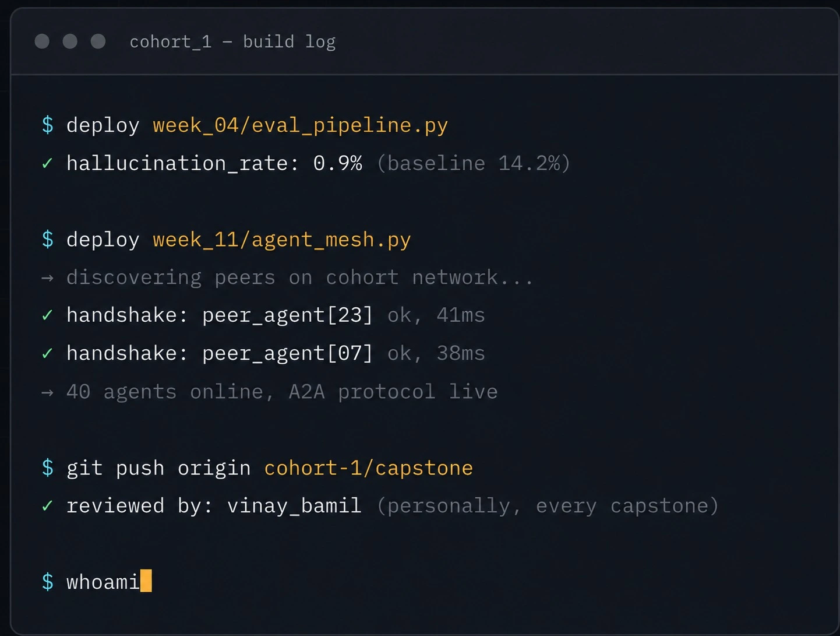Select the cohort-1/capstone branch name
The width and height of the screenshot is (840, 636).
coord(368,468)
